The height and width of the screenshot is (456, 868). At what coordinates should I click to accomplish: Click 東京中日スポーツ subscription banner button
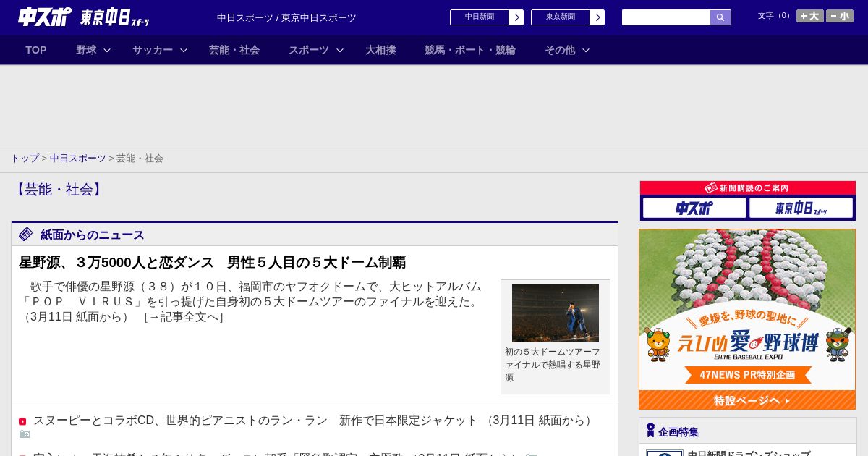coord(801,208)
